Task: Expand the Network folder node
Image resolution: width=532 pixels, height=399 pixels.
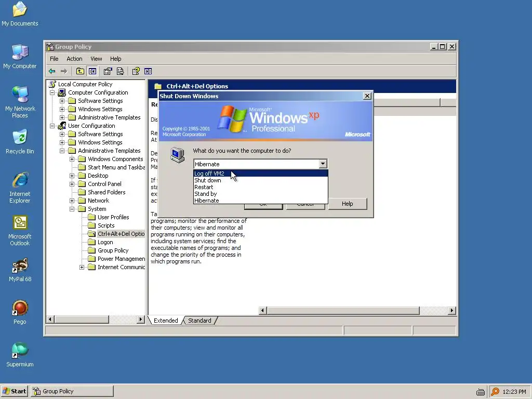Action: tap(72, 201)
